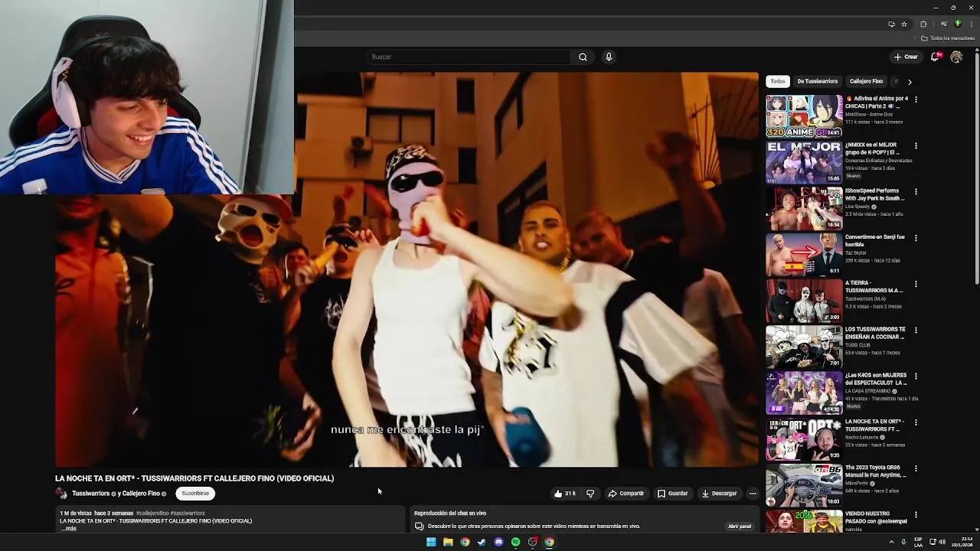Click the #tussiwarriors hashtag
Image resolution: width=980 pixels, height=551 pixels.
click(x=188, y=514)
